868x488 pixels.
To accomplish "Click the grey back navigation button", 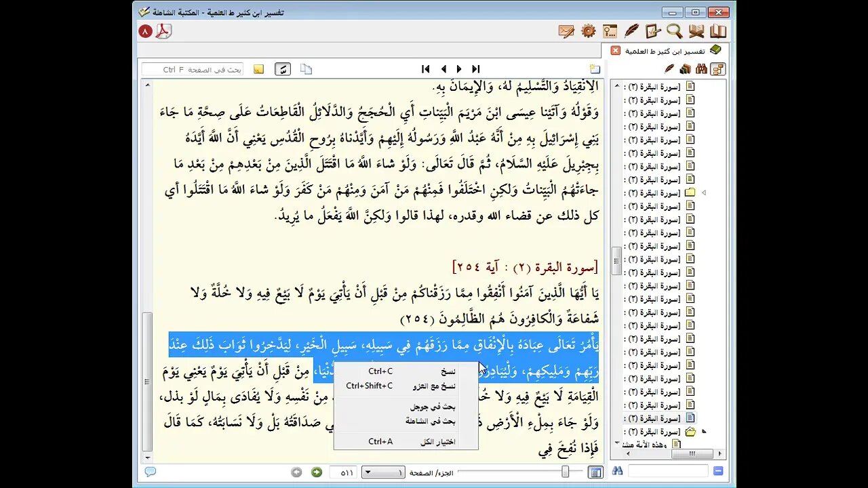I will (296, 472).
